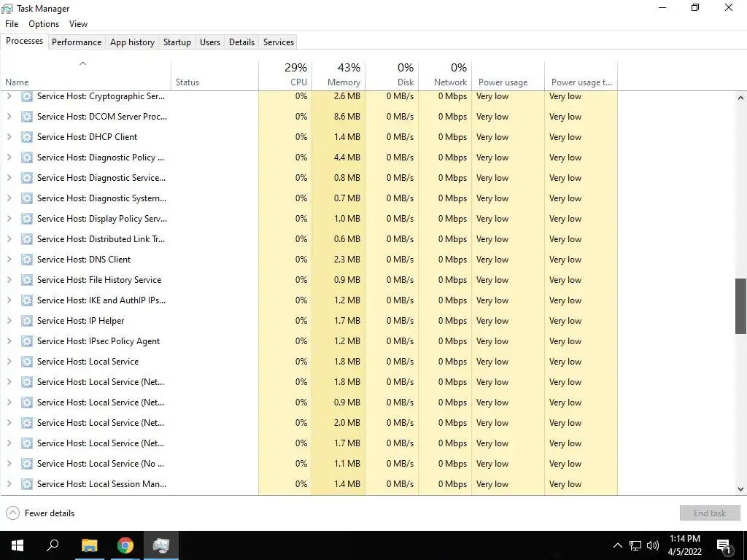The width and height of the screenshot is (747, 560).
Task: Sort processes by CPU column header
Action: click(285, 76)
